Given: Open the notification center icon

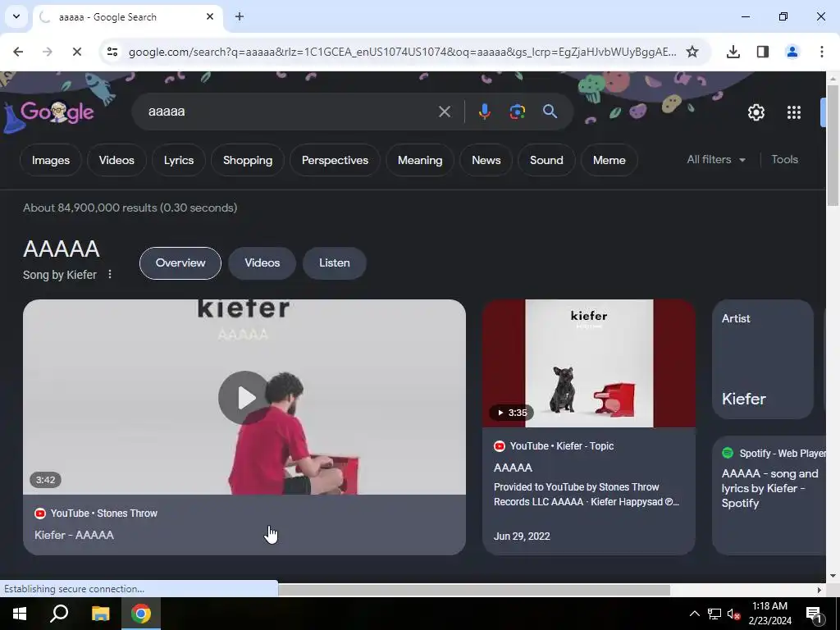Looking at the screenshot, I should tap(814, 614).
